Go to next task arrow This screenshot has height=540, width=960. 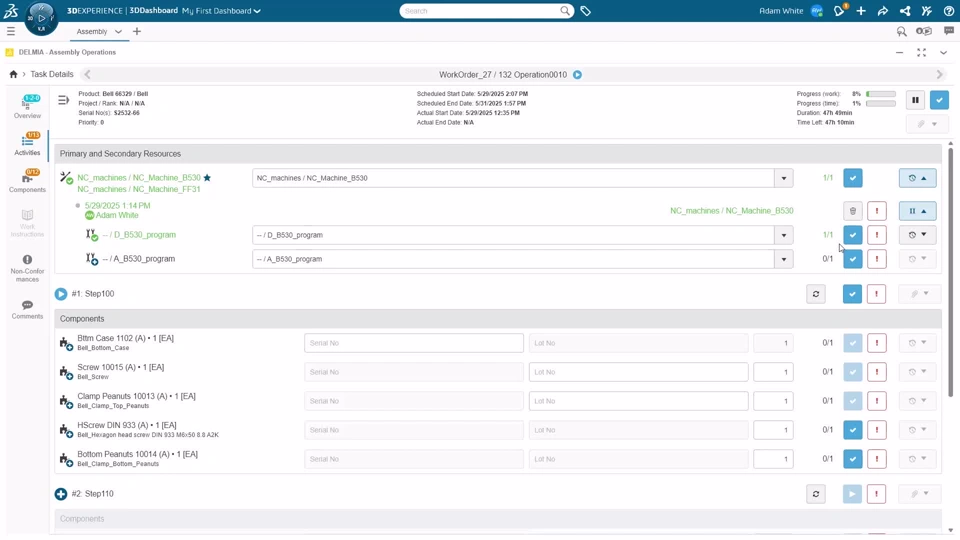coord(940,74)
